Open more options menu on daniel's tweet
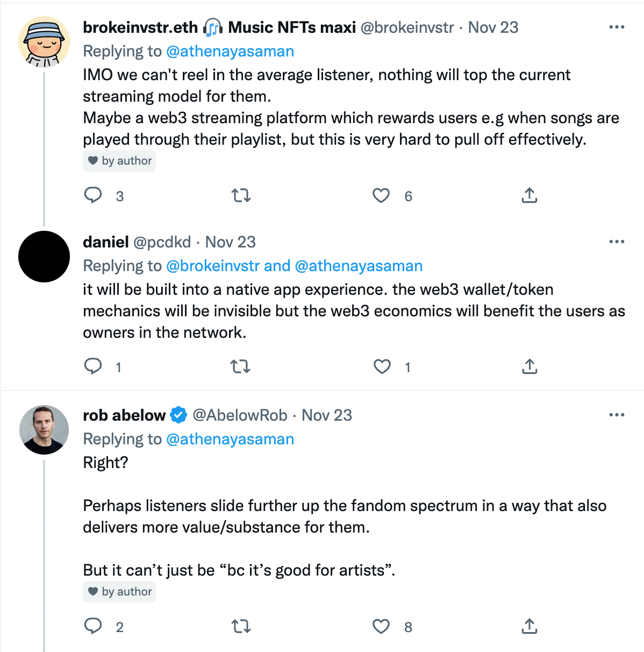 coord(617,242)
